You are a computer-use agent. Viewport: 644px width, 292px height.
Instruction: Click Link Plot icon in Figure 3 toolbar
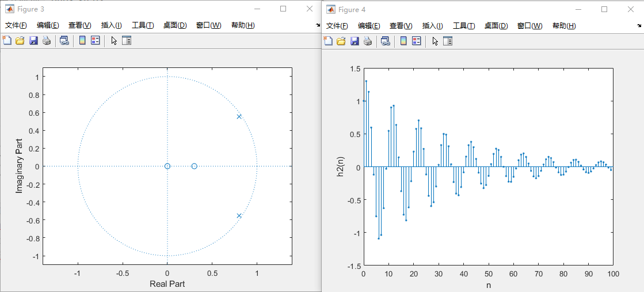[x=64, y=40]
